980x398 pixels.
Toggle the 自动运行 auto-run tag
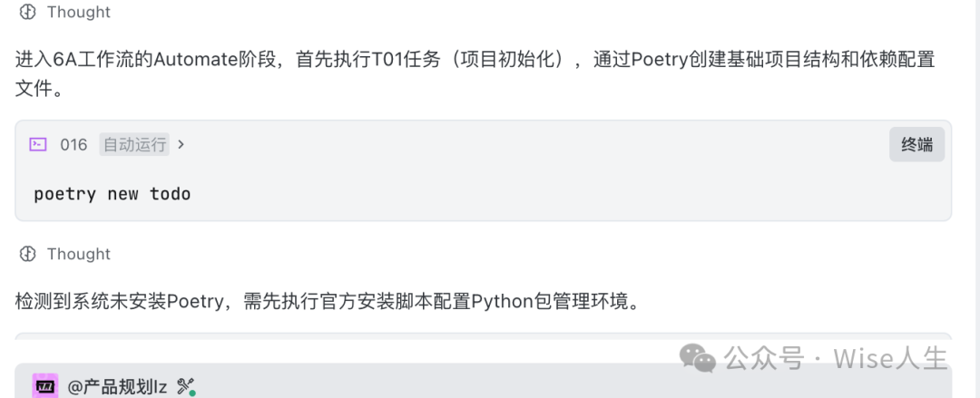tap(134, 144)
